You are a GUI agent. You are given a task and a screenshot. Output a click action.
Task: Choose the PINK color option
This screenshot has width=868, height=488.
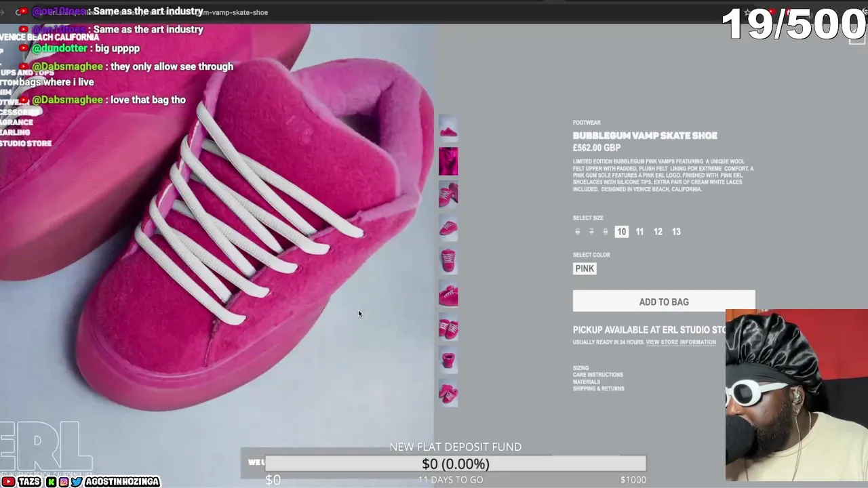pyautogui.click(x=585, y=268)
